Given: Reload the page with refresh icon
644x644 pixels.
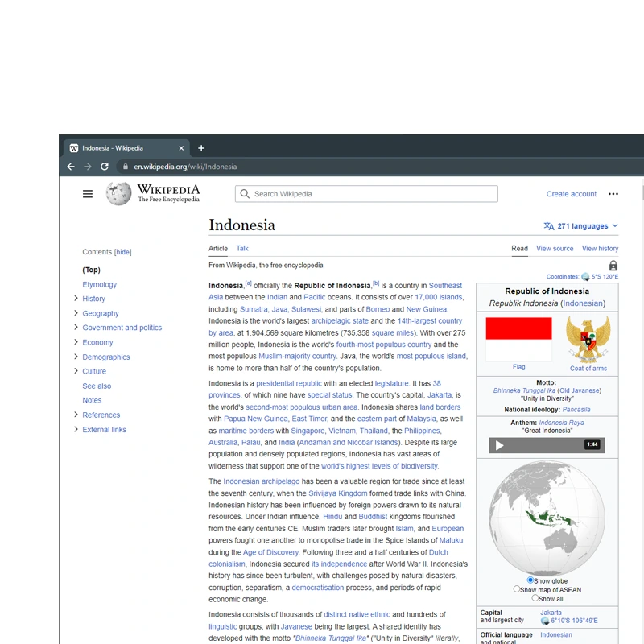Looking at the screenshot, I should pos(105,167).
